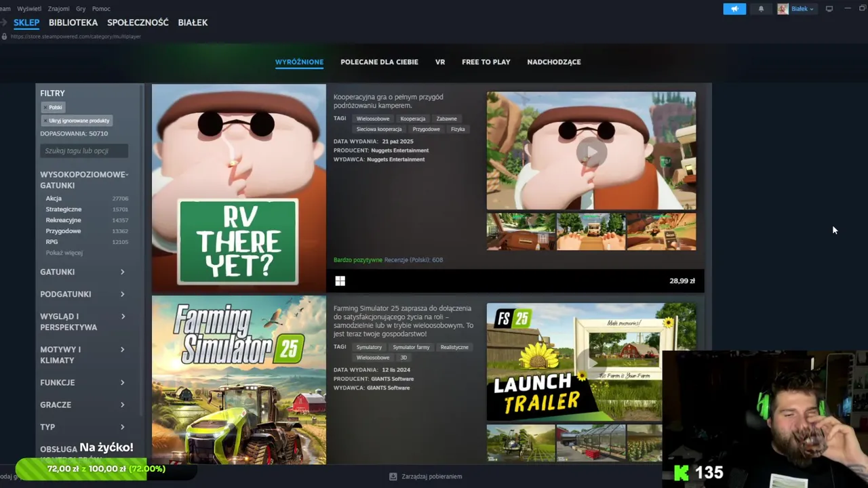Open the RV There Yet capsule image
This screenshot has width=868, height=488.
click(239, 188)
